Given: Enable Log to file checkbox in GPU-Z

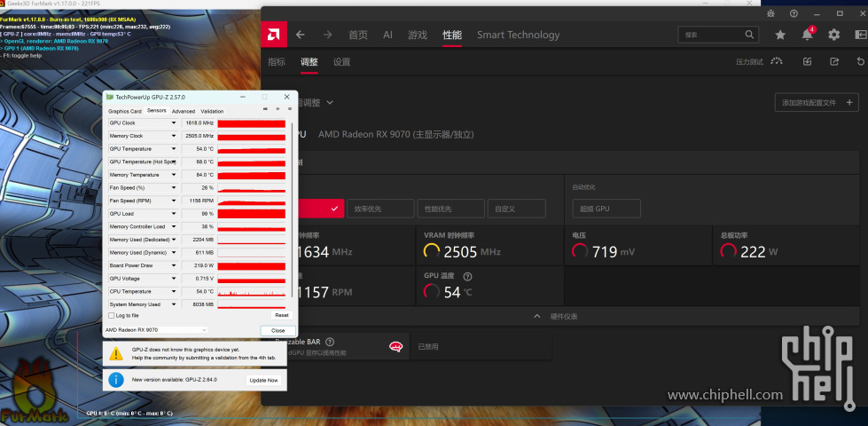Looking at the screenshot, I should 111,315.
